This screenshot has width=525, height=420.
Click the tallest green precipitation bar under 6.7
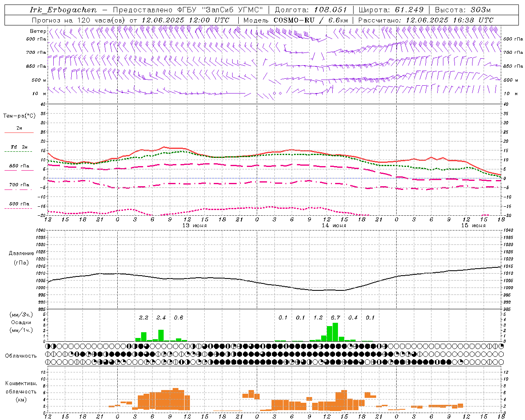click(336, 332)
